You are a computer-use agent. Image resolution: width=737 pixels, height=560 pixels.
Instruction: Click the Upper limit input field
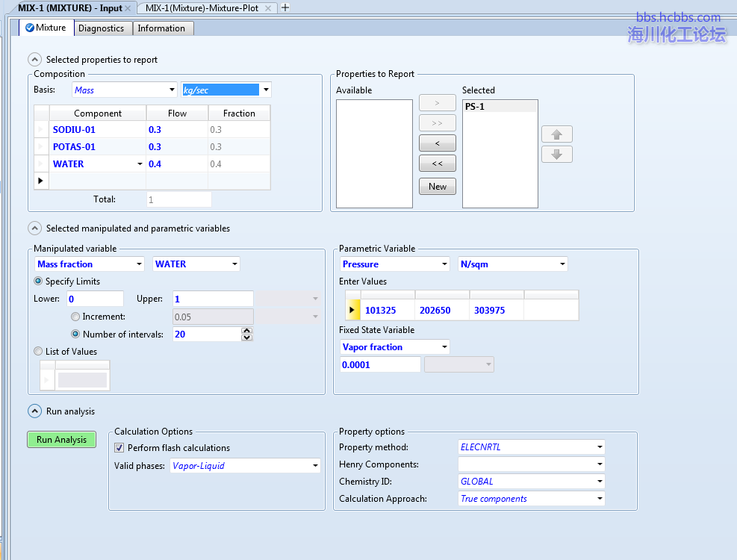(x=213, y=299)
